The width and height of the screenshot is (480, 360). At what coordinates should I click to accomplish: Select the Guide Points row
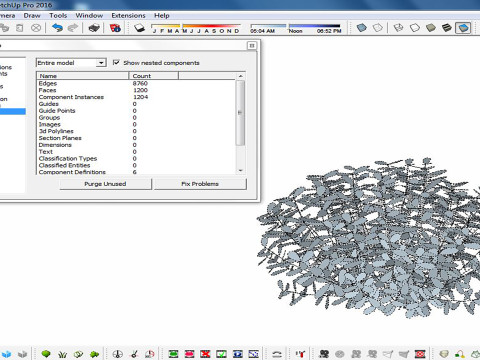pyautogui.click(x=136, y=111)
